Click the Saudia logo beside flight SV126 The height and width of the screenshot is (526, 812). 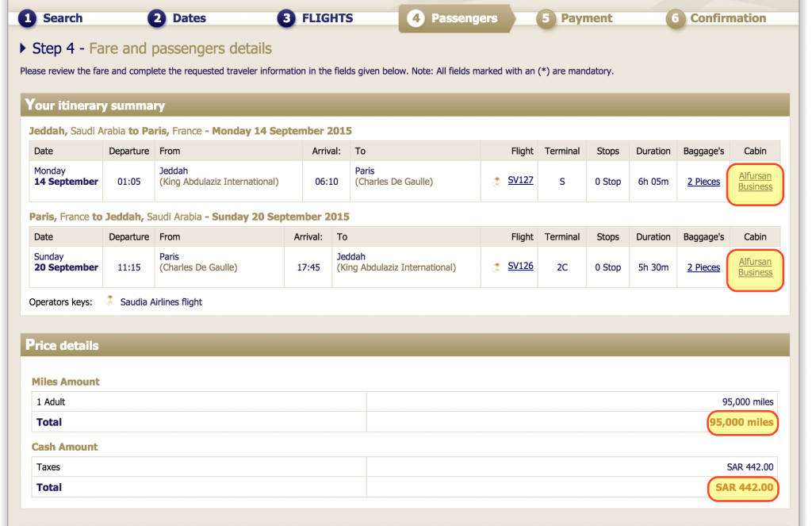(x=496, y=267)
